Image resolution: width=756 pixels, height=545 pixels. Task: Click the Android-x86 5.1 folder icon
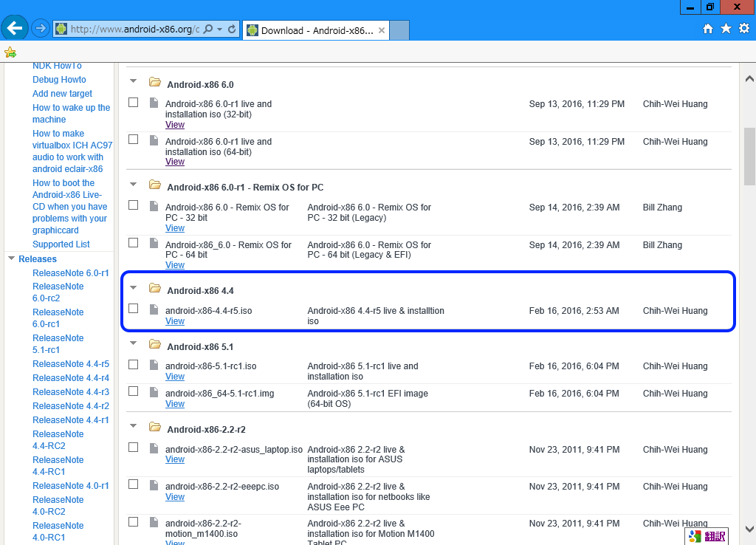coord(155,344)
